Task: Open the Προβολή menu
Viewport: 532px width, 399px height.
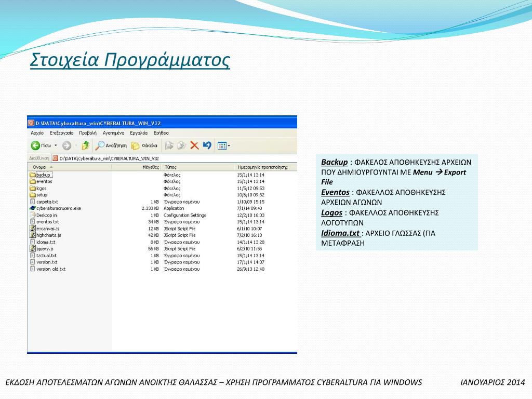Action: (x=88, y=133)
